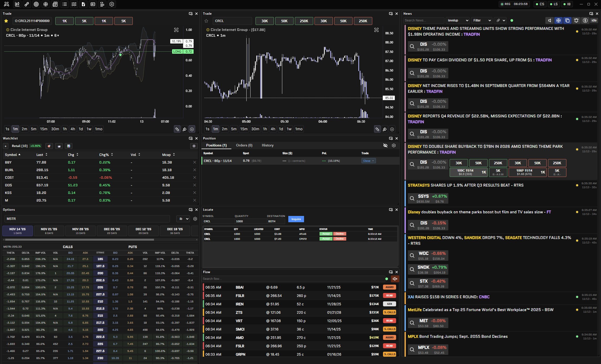
Task: Click red 5K sell button on option chart
Action: [124, 21]
